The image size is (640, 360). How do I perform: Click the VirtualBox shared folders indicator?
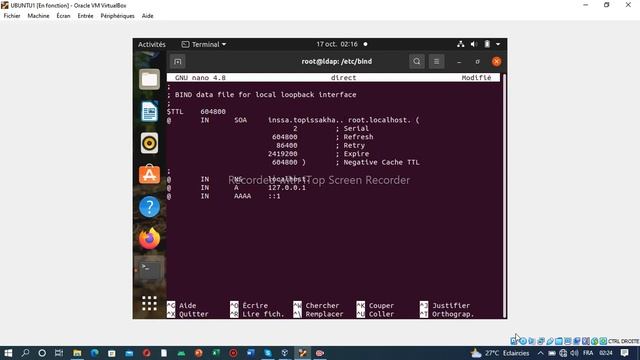pos(559,341)
